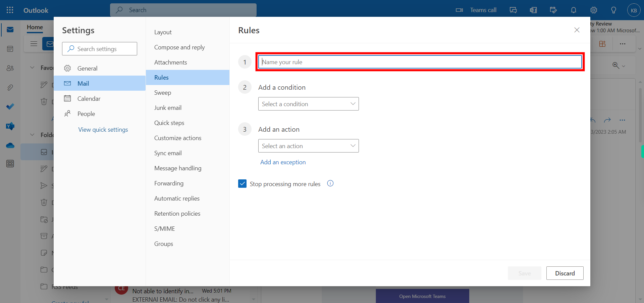Click the View quick settings link
644x303 pixels.
[103, 130]
